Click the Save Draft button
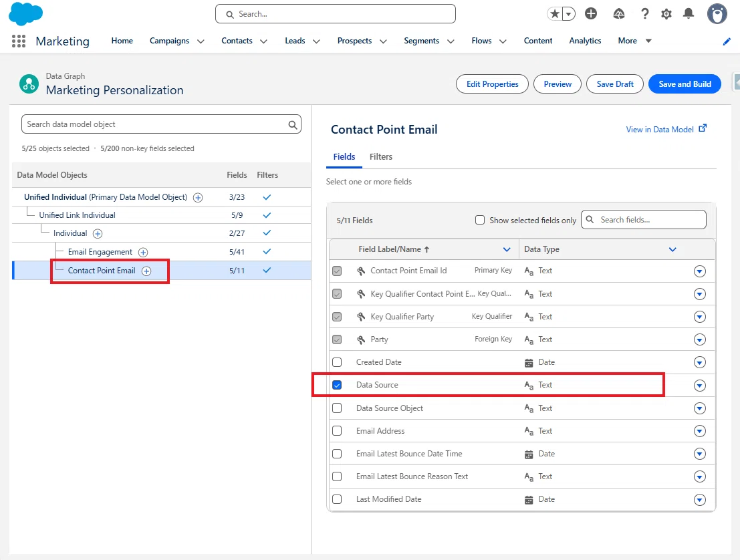This screenshot has width=740, height=560. 615,84
